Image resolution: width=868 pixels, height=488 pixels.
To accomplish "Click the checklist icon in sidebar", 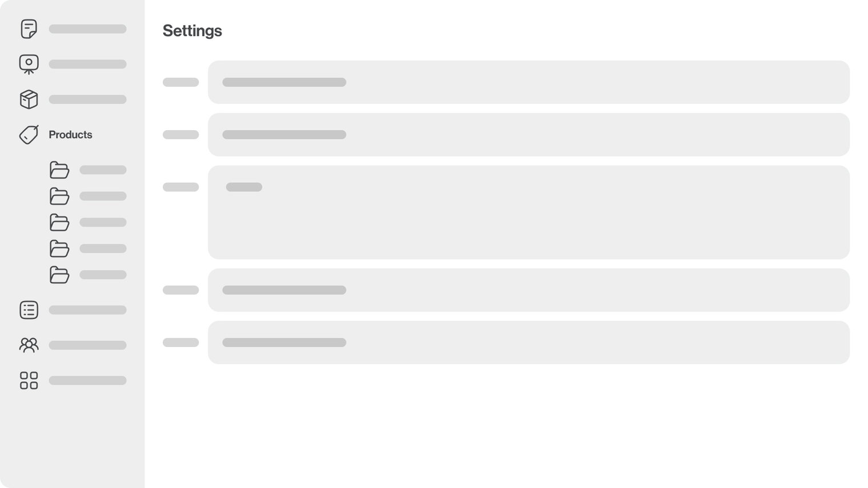I will [29, 310].
